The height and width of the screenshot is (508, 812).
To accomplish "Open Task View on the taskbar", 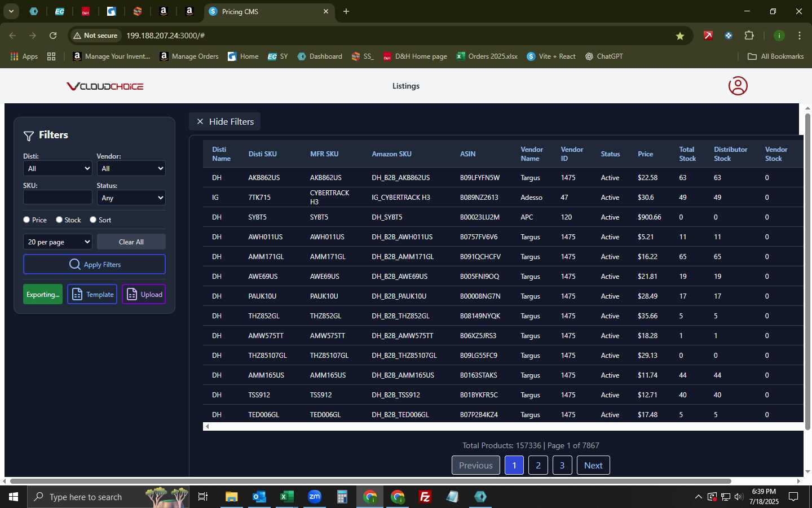I will tap(203, 497).
